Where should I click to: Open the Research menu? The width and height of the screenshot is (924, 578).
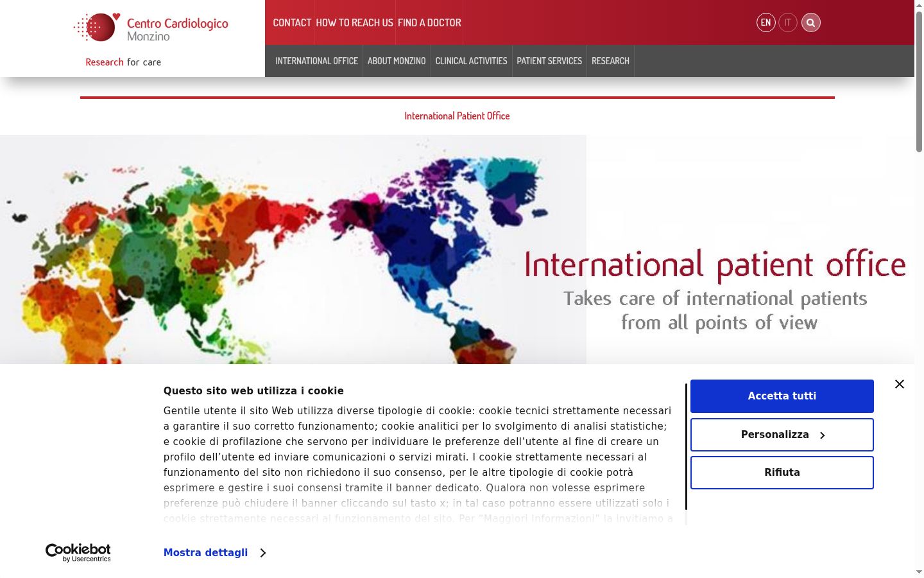pos(610,61)
